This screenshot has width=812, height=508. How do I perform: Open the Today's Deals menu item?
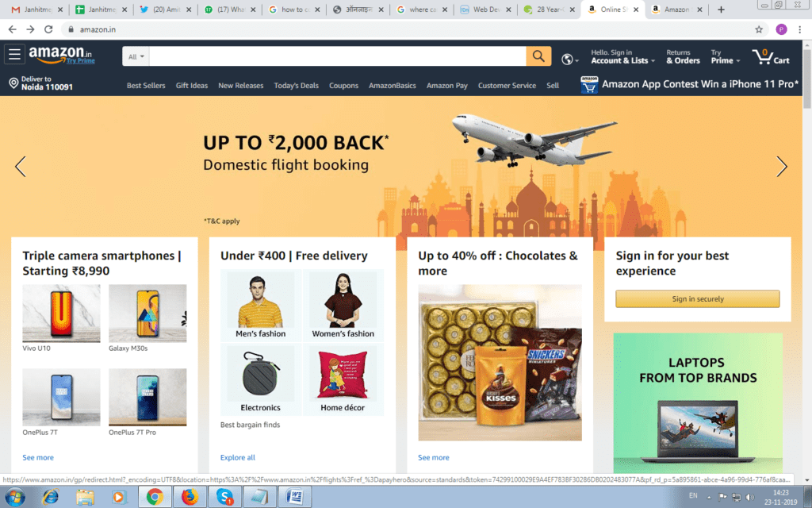pos(297,86)
